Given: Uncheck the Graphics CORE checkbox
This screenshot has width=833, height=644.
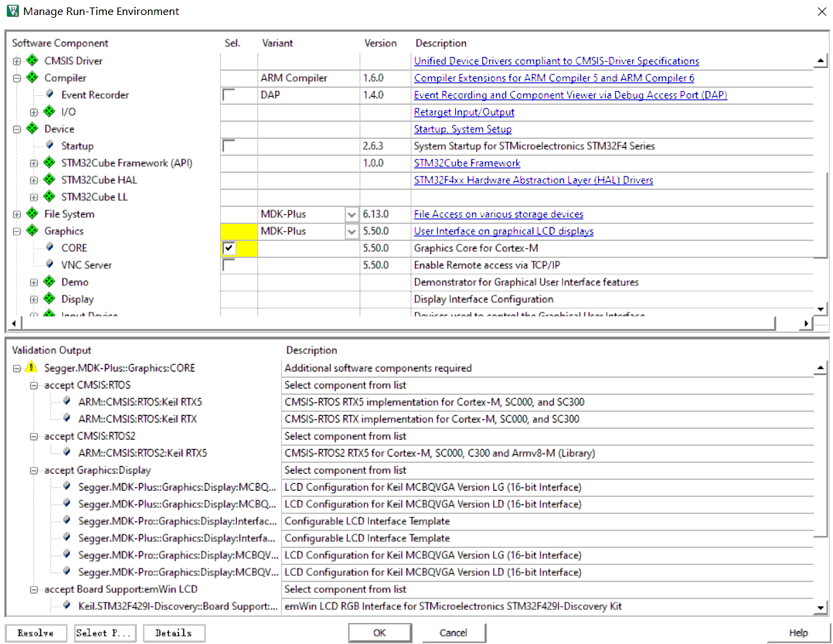Looking at the screenshot, I should [229, 248].
